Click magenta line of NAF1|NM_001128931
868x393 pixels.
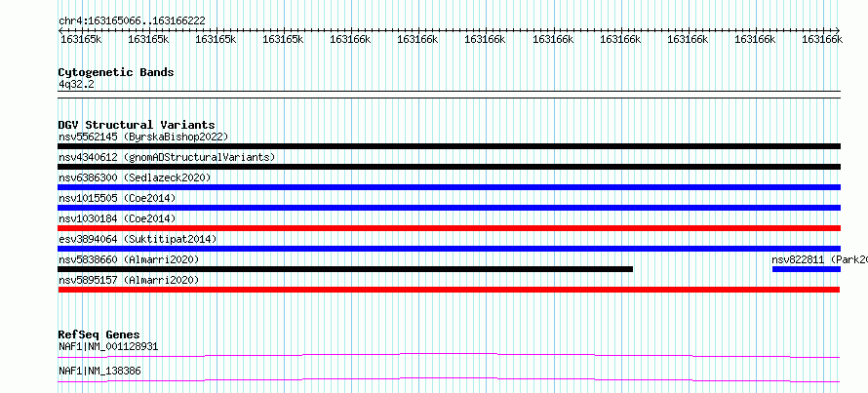(x=449, y=355)
